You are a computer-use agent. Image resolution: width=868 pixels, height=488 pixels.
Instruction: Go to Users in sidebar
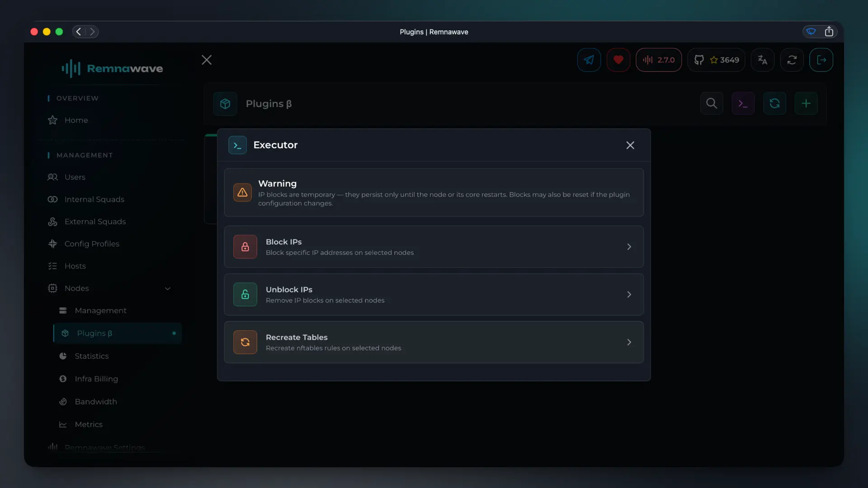(x=75, y=177)
